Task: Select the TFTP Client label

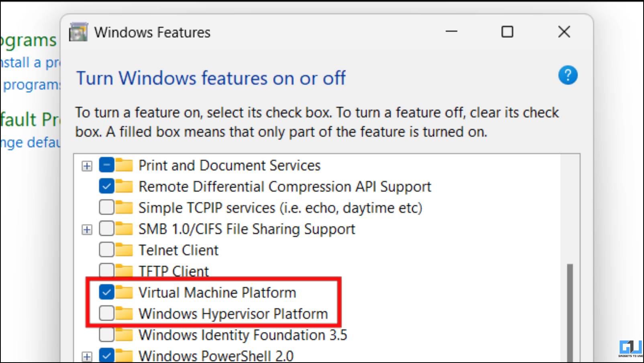Action: 173,271
